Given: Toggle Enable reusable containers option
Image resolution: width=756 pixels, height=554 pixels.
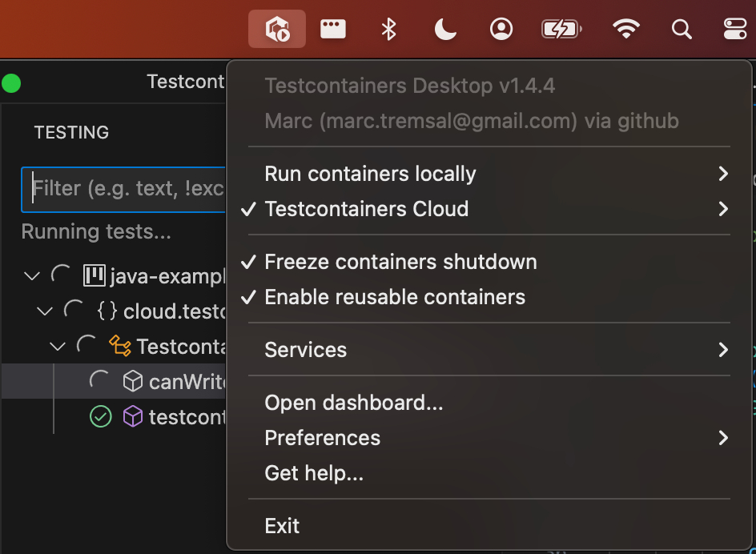Looking at the screenshot, I should coord(489,297).
